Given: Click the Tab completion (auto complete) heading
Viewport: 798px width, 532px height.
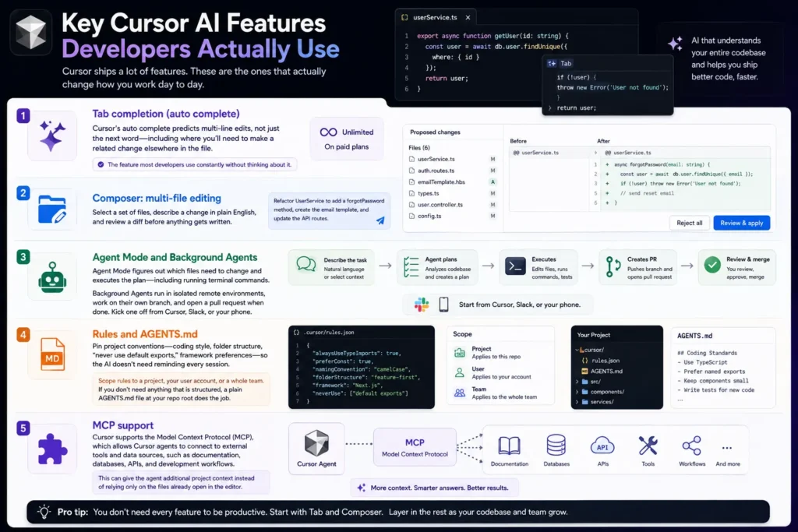Looking at the screenshot, I should [x=166, y=114].
